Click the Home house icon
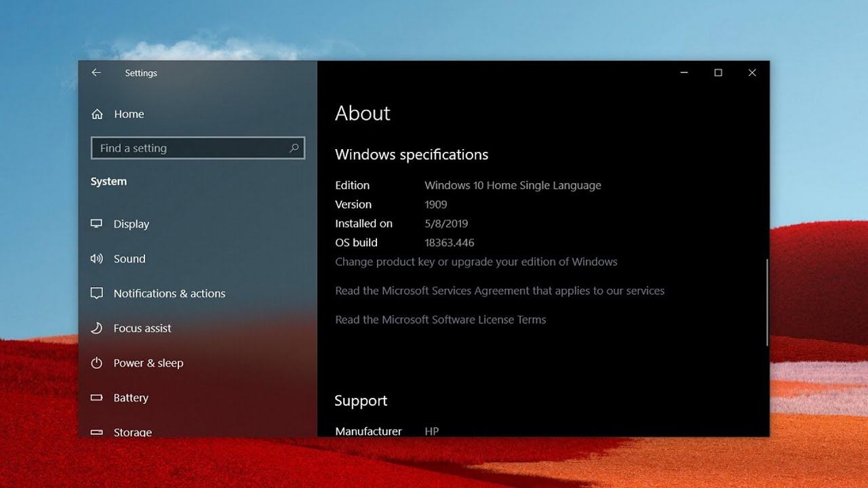This screenshot has height=488, width=868. (x=97, y=114)
